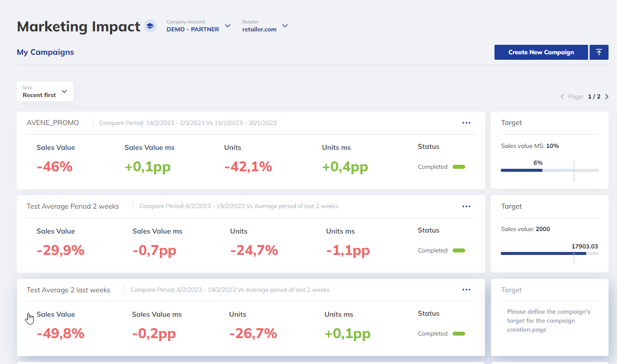The height and width of the screenshot is (364, 617).
Task: Open the Test Average Period 2 weeks title
Action: pyautogui.click(x=73, y=207)
